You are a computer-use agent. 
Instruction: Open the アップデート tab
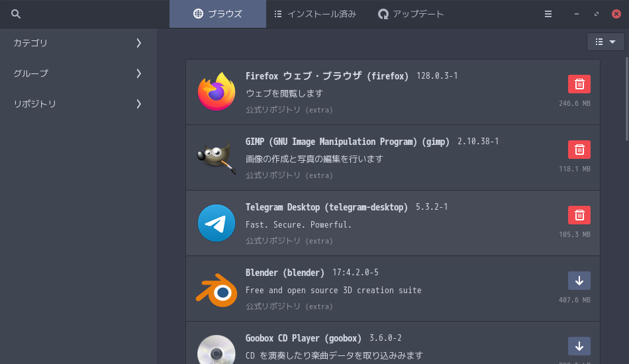click(411, 14)
